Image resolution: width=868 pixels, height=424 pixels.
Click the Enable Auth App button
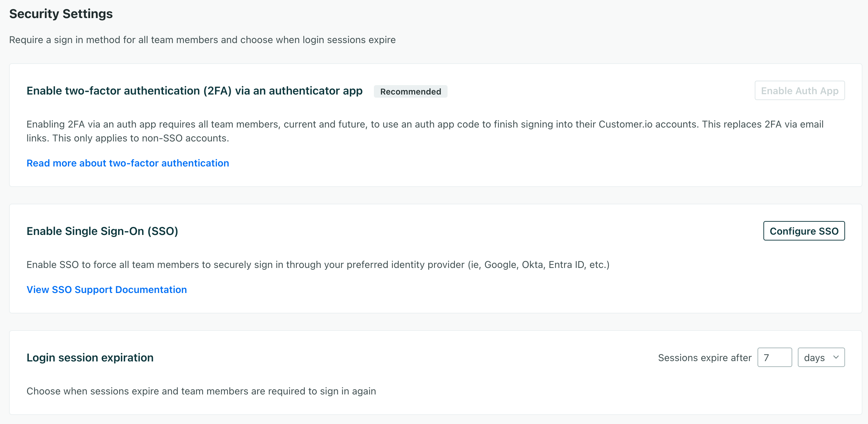[799, 91]
